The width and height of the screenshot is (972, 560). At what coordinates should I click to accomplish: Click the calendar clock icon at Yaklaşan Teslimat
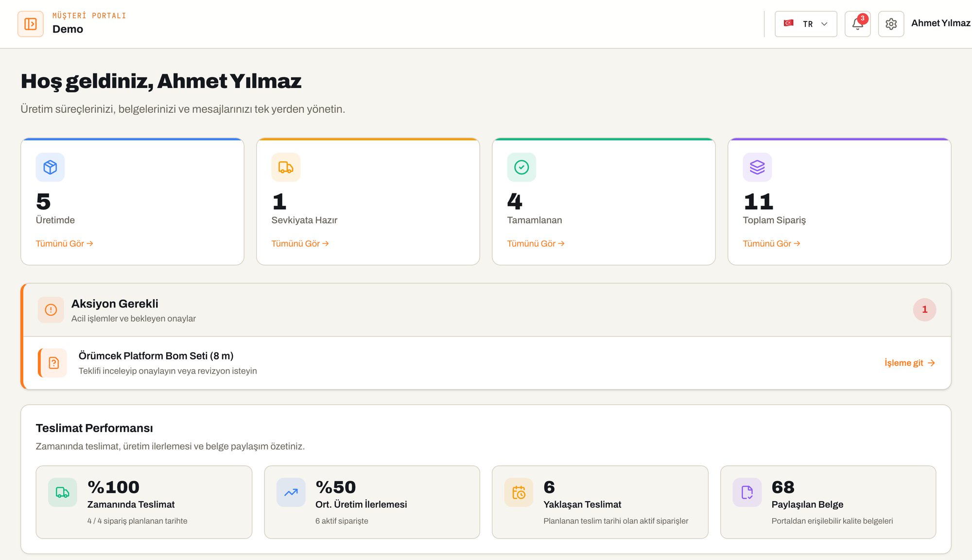click(x=519, y=492)
